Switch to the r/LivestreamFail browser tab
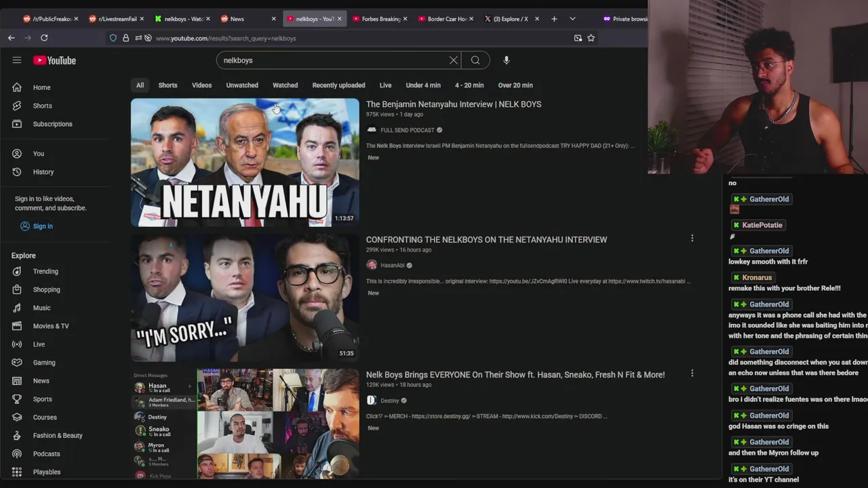 [116, 19]
